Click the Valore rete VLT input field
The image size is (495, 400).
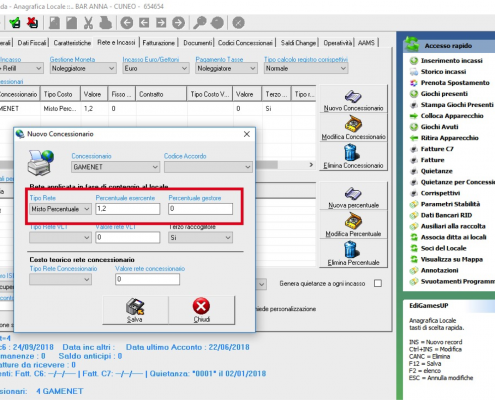click(x=128, y=237)
